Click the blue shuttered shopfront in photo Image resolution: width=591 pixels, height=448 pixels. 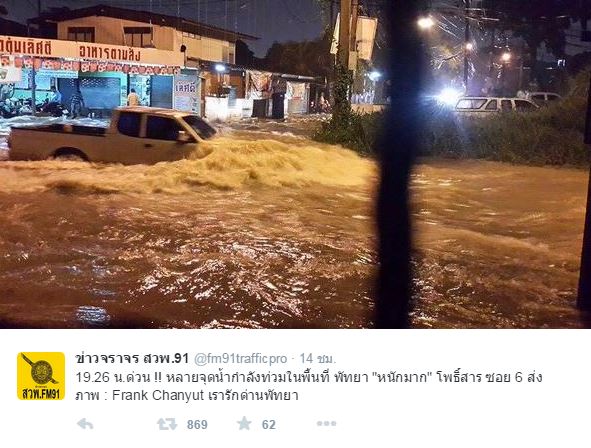tap(100, 92)
